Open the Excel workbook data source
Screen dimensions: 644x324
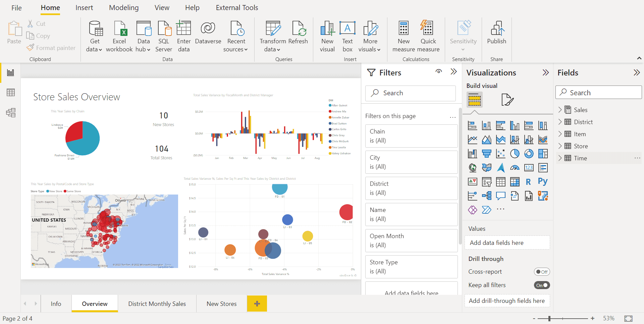point(119,36)
